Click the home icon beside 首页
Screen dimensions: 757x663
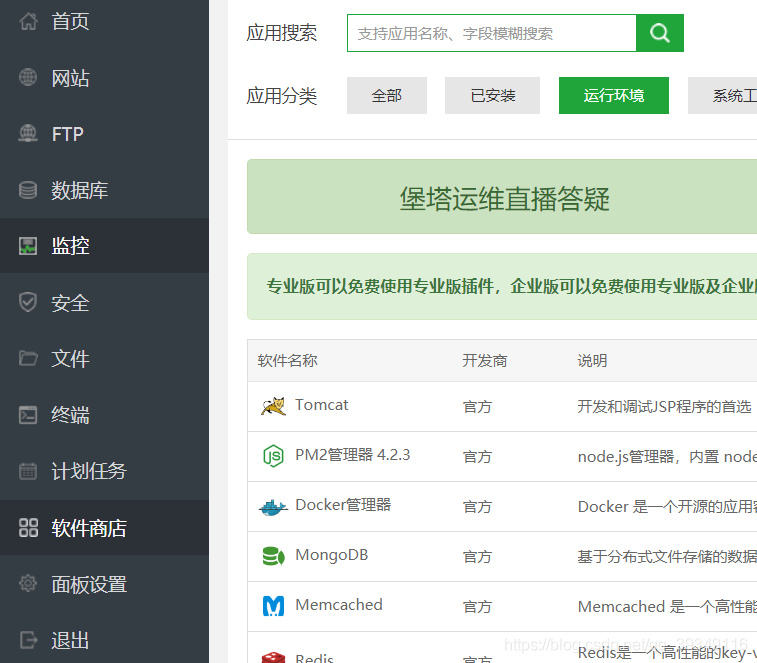pos(28,21)
